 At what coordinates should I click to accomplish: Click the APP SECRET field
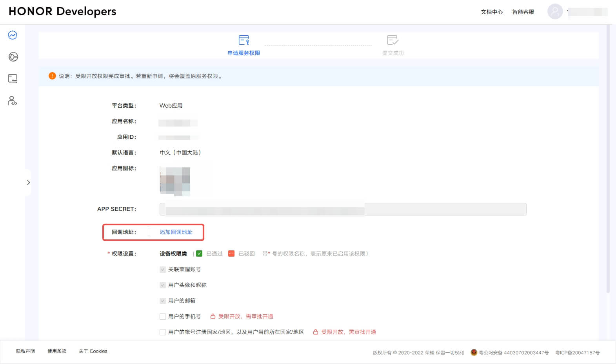coord(343,209)
